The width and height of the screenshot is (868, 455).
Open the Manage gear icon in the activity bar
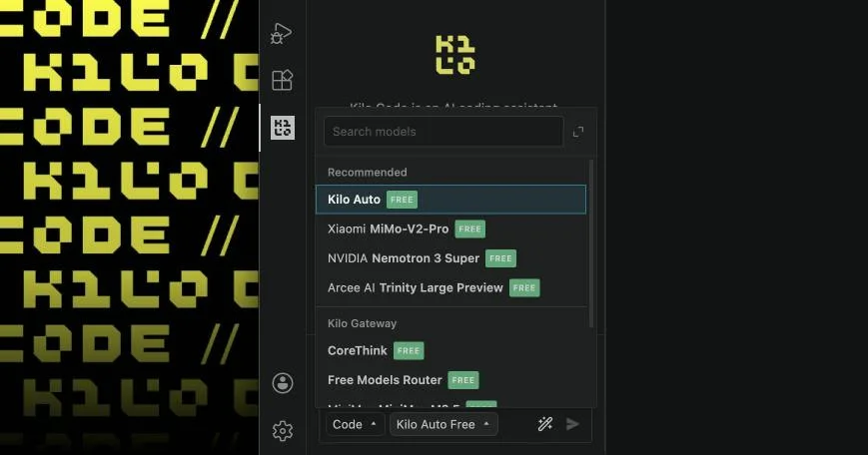tap(283, 431)
